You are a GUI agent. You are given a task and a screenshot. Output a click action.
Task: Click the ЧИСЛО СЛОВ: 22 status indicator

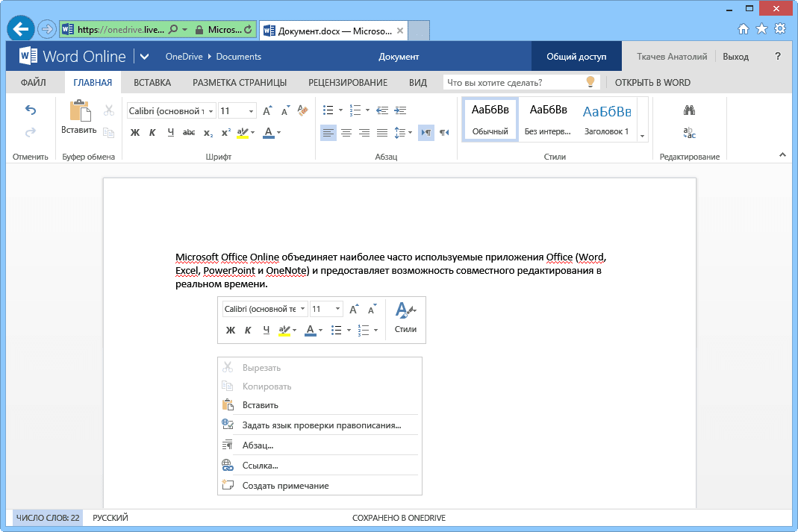pos(48,518)
